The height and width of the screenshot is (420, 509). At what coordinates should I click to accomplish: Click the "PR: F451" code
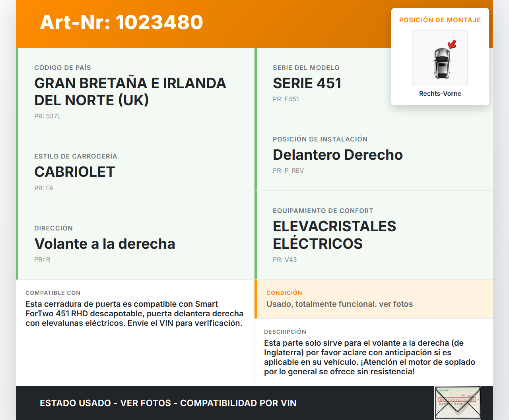[286, 99]
